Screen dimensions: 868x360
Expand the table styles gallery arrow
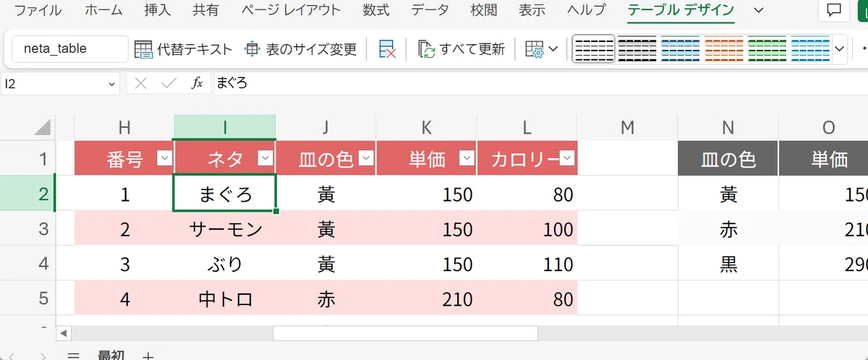(840, 49)
